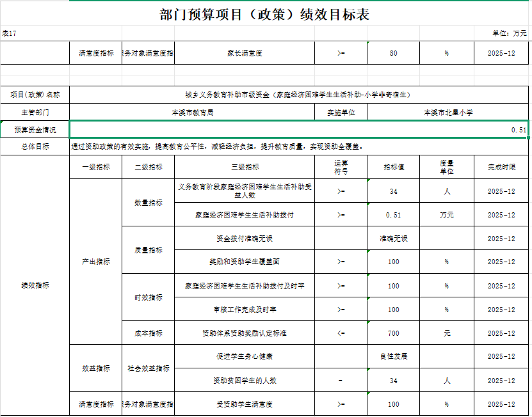
Task: Click the 实施单位 label cell
Action: click(341, 112)
